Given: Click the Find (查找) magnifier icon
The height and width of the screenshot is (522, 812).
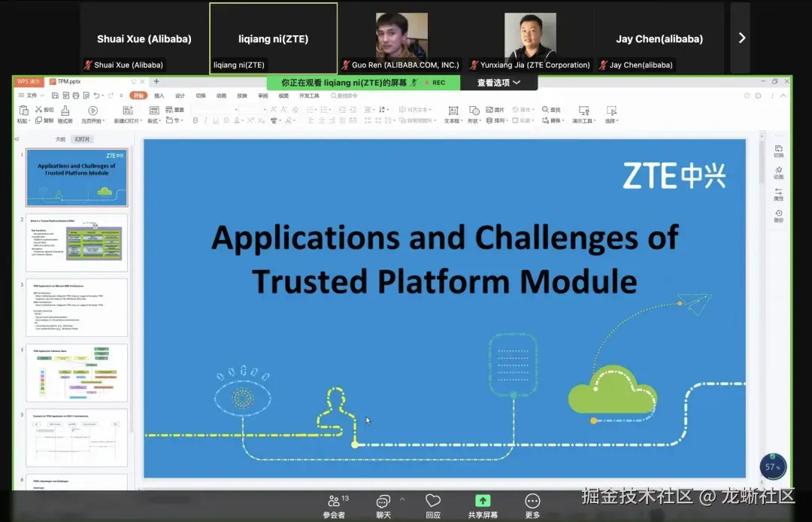Looking at the screenshot, I should 545,109.
